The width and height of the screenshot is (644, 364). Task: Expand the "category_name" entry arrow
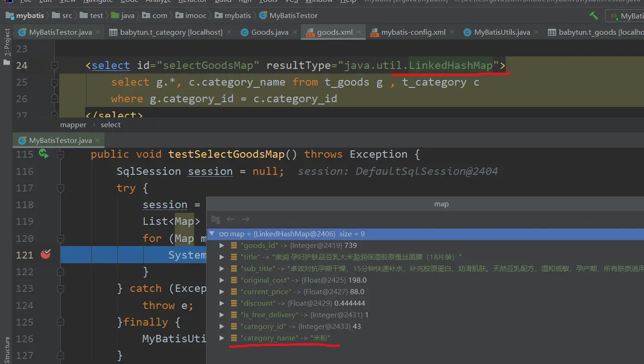click(x=222, y=338)
